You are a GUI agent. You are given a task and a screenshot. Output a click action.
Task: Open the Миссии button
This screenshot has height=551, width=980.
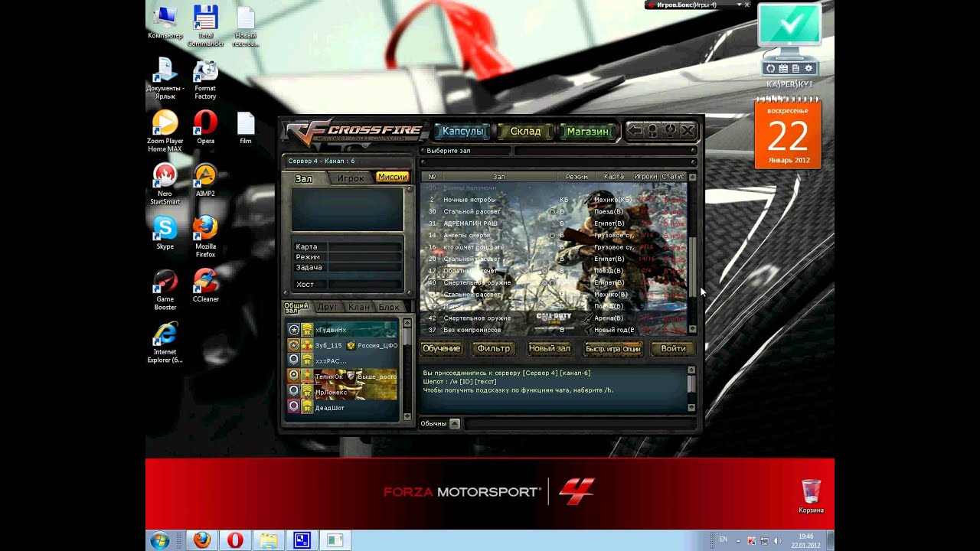click(x=392, y=177)
